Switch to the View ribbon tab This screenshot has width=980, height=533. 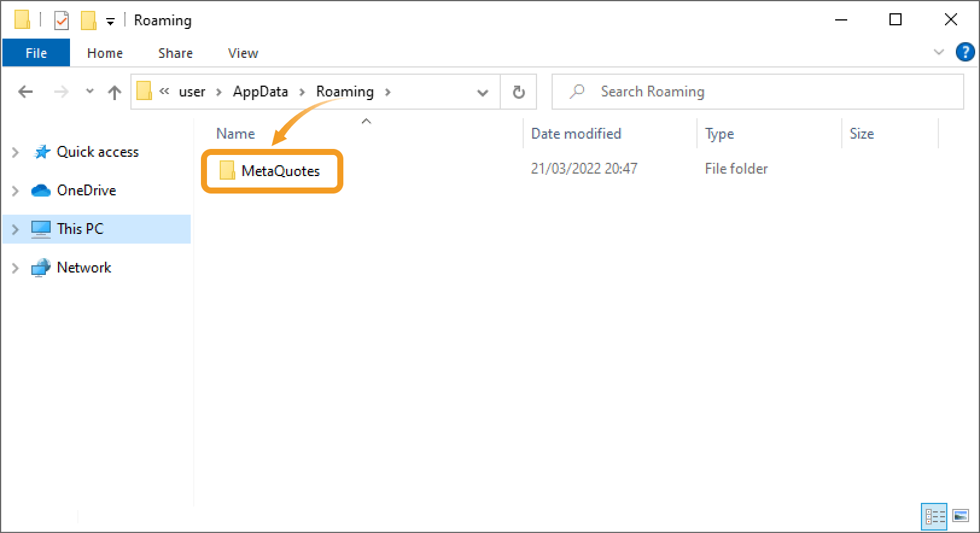coord(243,53)
